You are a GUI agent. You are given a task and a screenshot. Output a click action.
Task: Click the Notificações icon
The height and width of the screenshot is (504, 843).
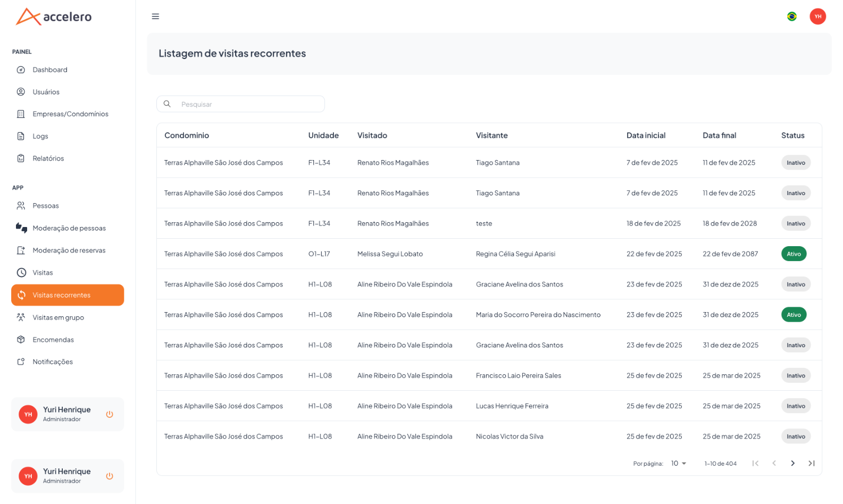click(21, 362)
